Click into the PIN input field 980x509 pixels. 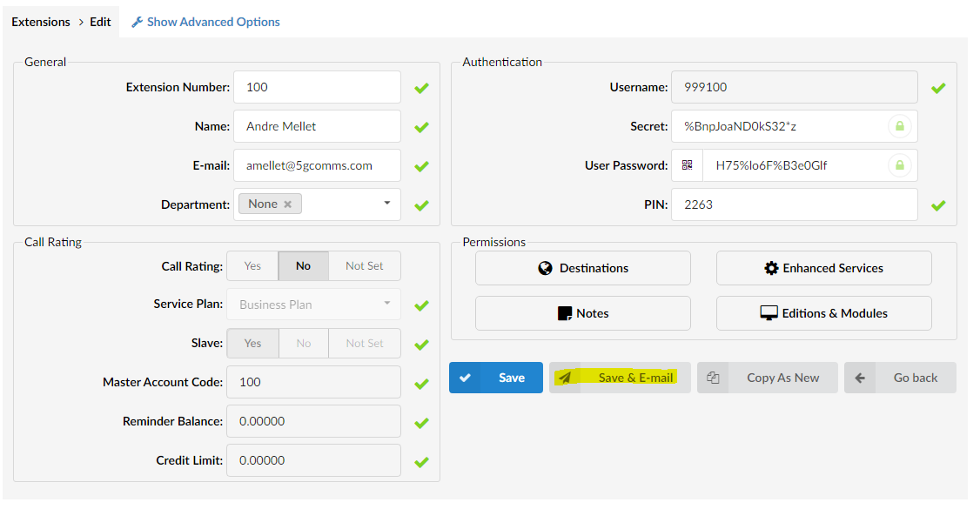(x=794, y=204)
